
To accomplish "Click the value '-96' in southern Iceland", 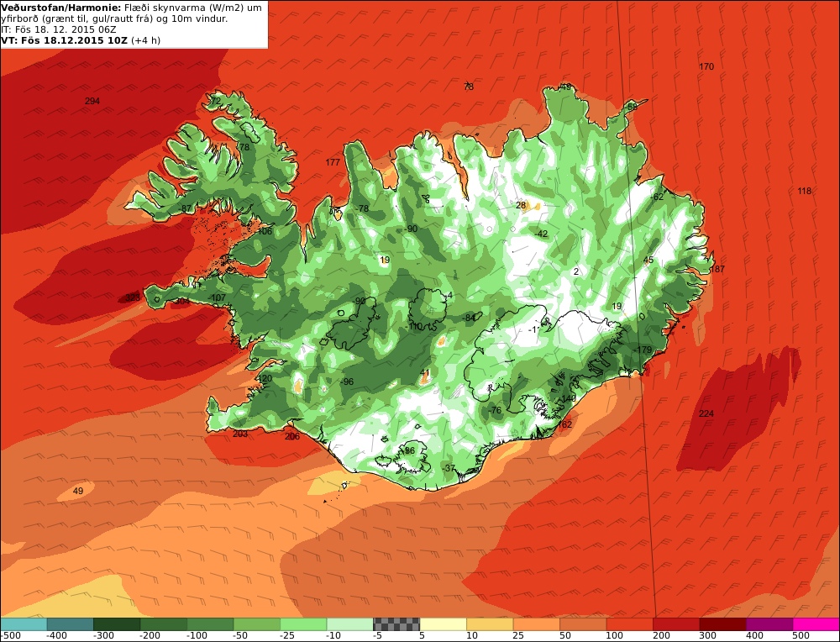I will pos(347,382).
